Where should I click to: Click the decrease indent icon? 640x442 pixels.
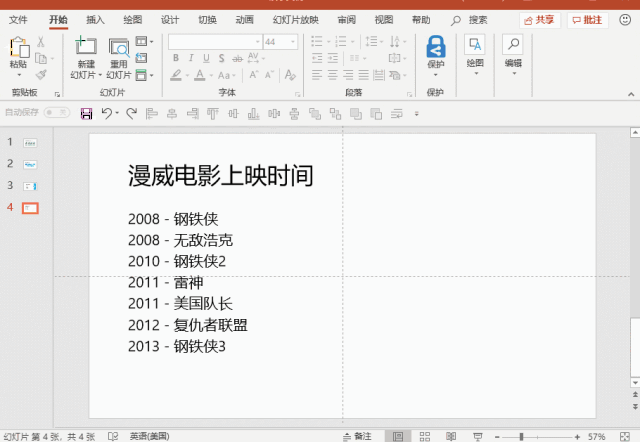point(317,58)
